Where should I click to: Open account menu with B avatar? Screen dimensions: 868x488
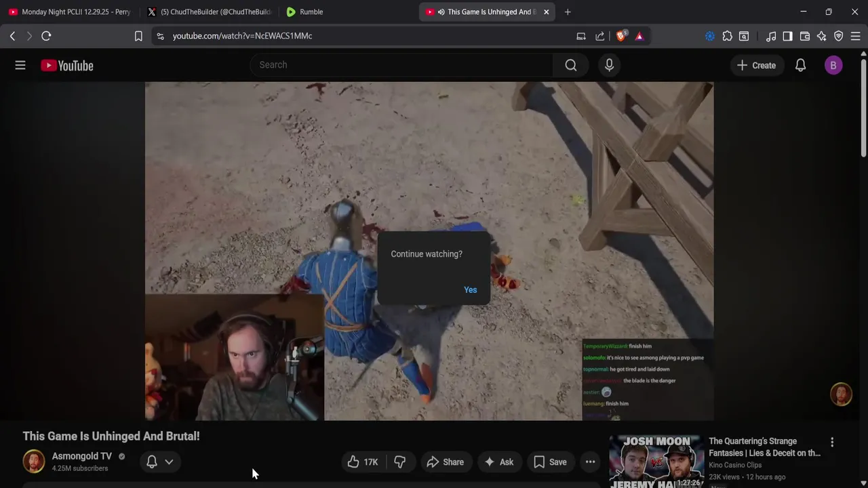point(833,65)
